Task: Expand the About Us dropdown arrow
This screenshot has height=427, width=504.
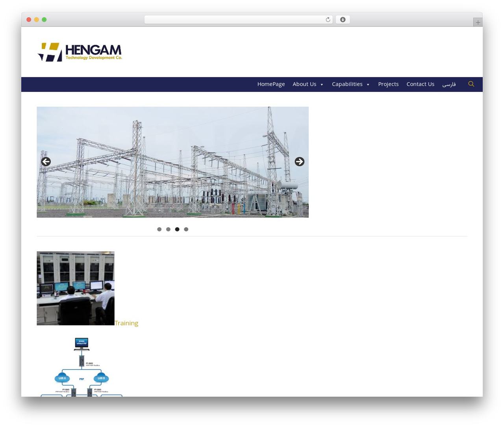Action: coord(322,85)
